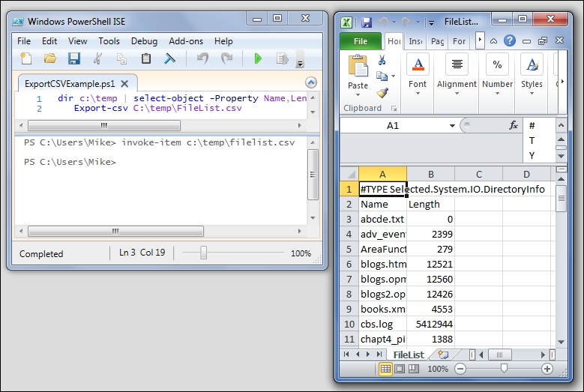
Task: Click the ISE zoom slider handle
Action: (x=203, y=253)
